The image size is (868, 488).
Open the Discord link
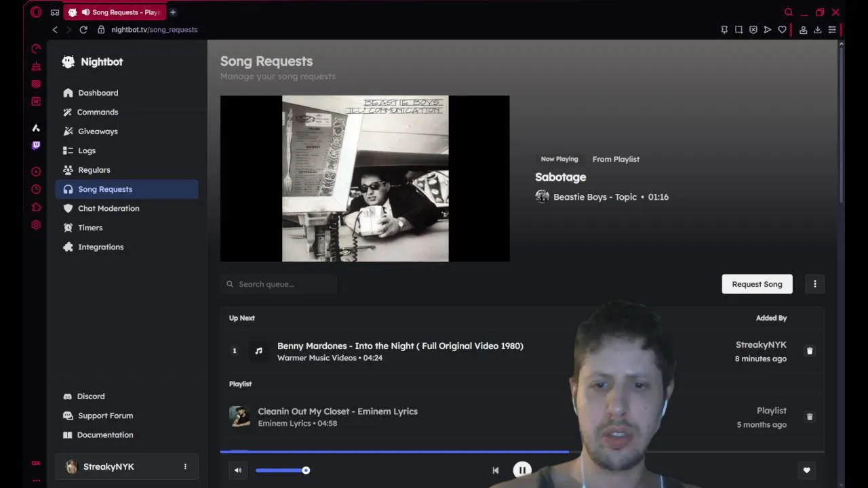(84, 396)
